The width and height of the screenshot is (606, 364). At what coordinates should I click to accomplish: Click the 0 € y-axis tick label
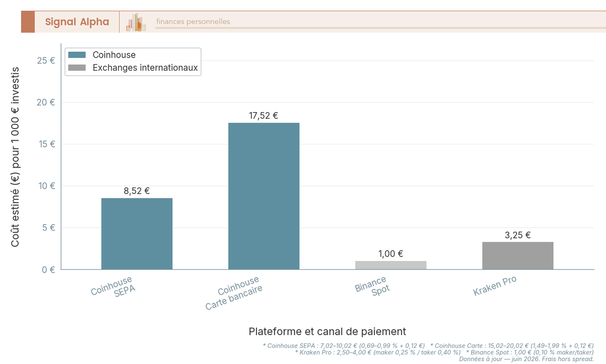click(x=48, y=270)
